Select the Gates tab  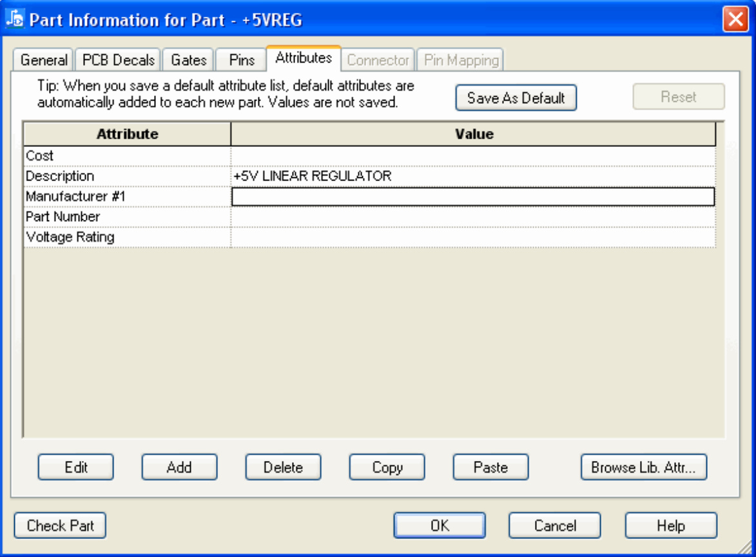188,60
